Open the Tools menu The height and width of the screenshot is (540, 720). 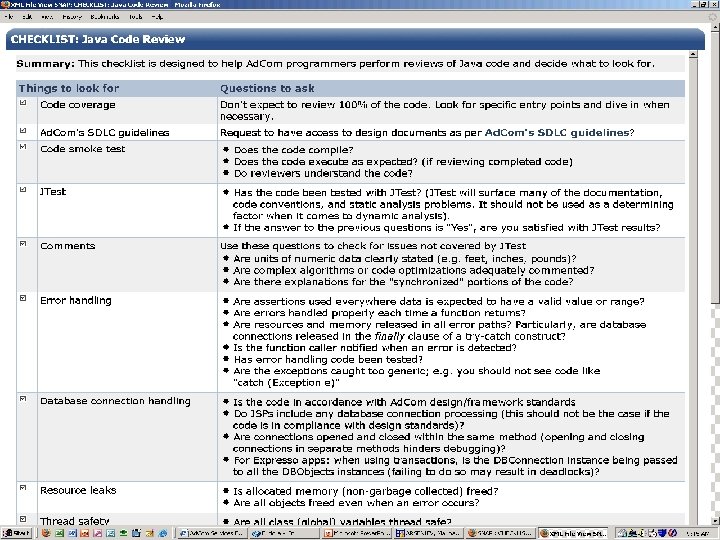point(135,17)
